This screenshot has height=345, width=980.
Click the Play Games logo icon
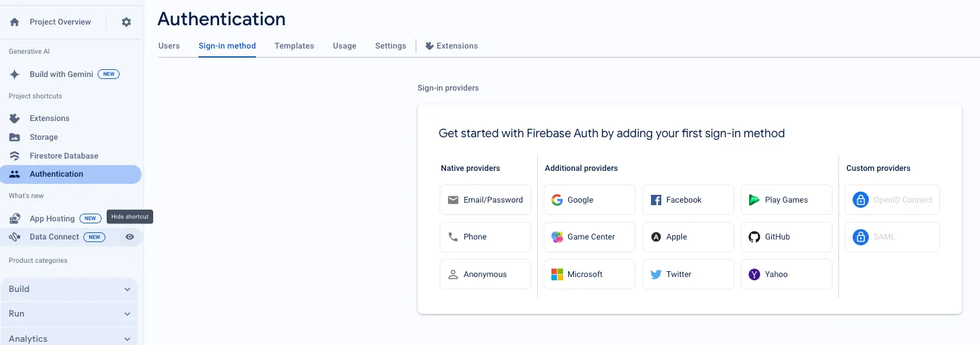click(754, 200)
